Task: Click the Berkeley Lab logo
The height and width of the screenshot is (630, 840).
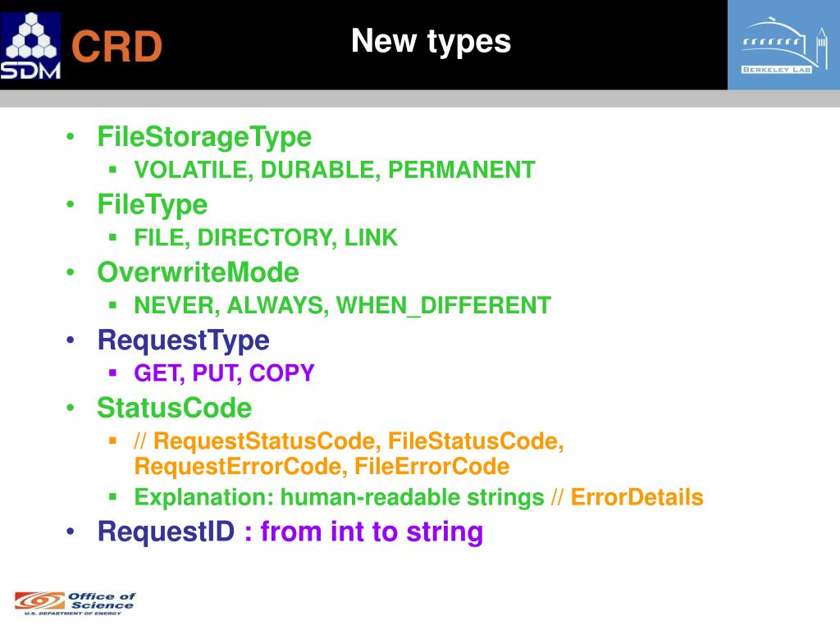Action: 783,45
